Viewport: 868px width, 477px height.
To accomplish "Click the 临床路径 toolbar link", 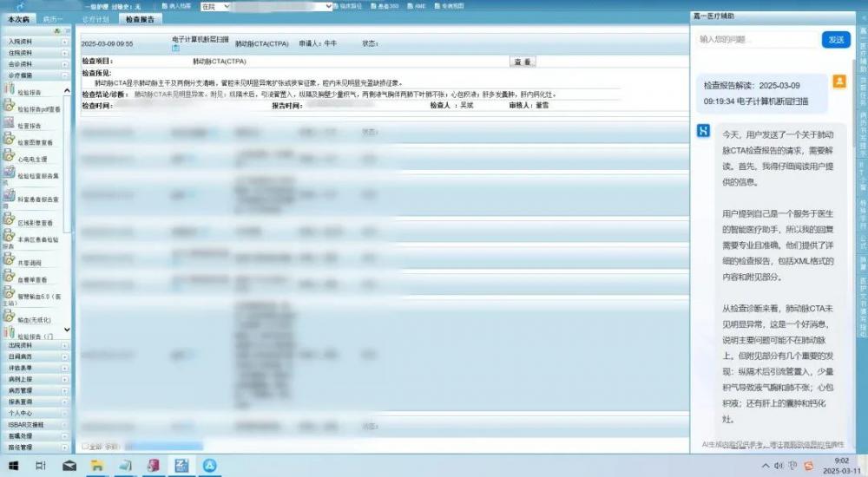I will (348, 6).
